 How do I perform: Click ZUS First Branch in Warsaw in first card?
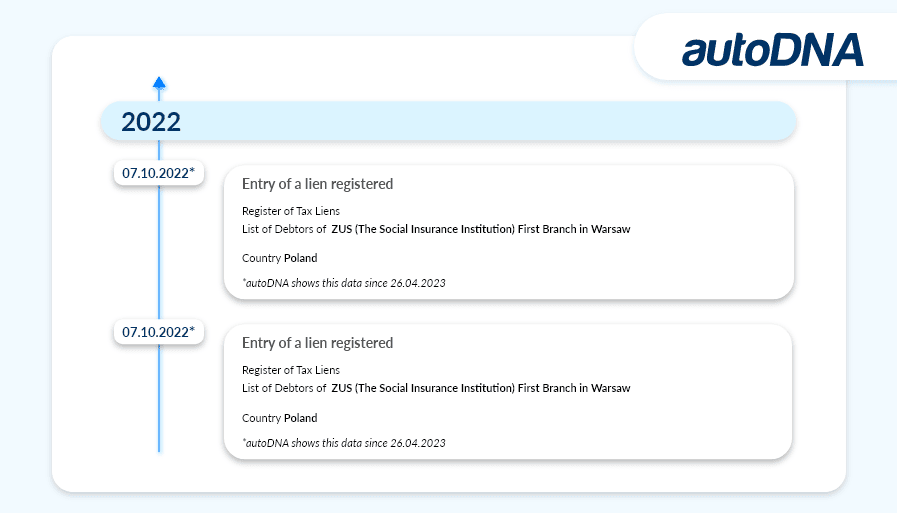(x=481, y=229)
